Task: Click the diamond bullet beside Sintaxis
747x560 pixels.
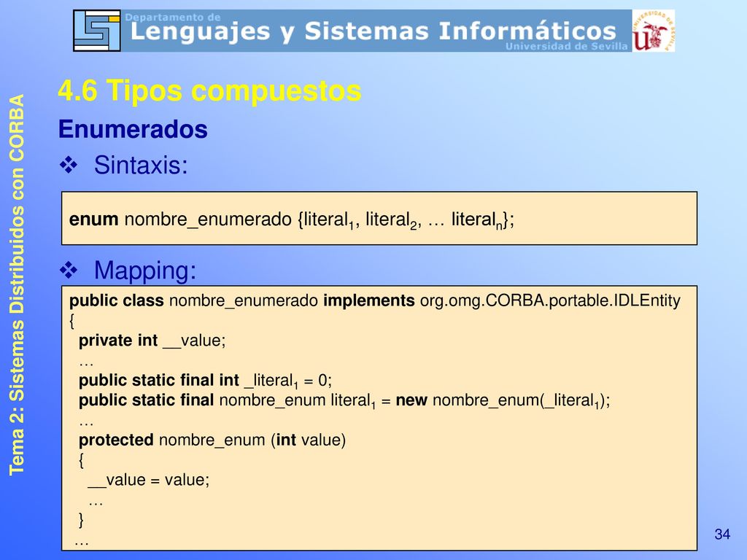Action: coord(69,166)
